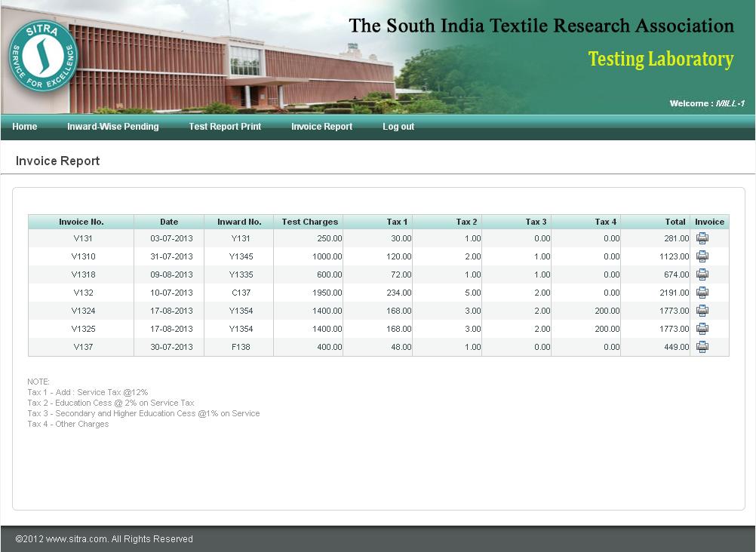Click the Invoice No. column header
Image resolution: width=756 pixels, height=552 pixels.
click(x=81, y=222)
